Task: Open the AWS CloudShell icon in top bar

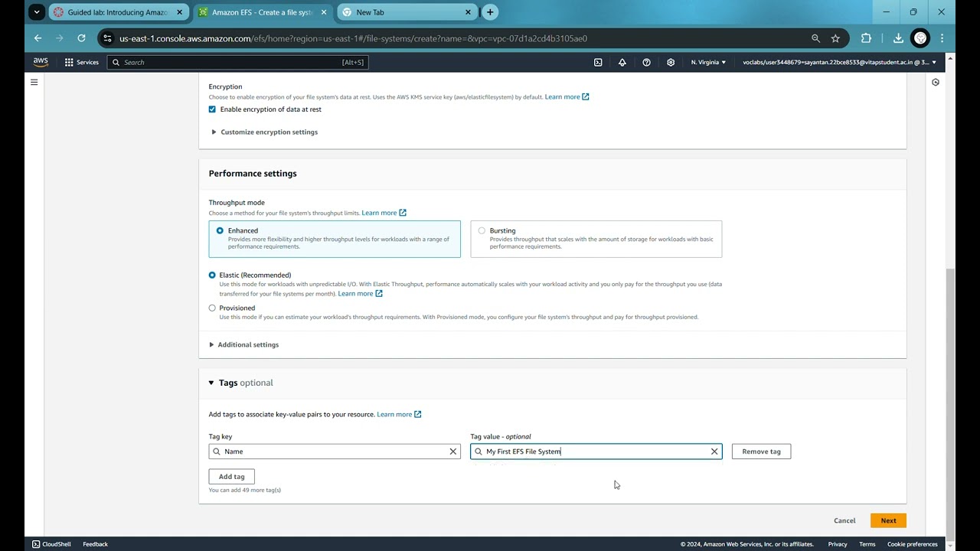Action: (598, 62)
